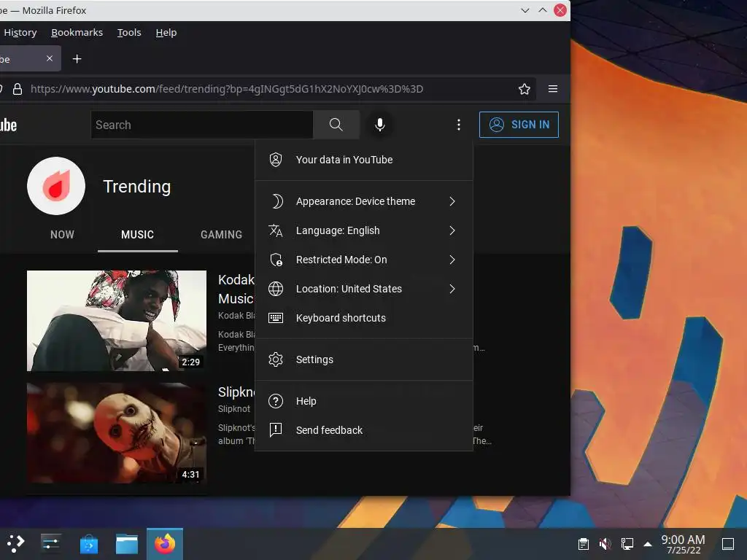This screenshot has height=560, width=747.
Task: Click the show desktop button
Action: tap(728, 544)
